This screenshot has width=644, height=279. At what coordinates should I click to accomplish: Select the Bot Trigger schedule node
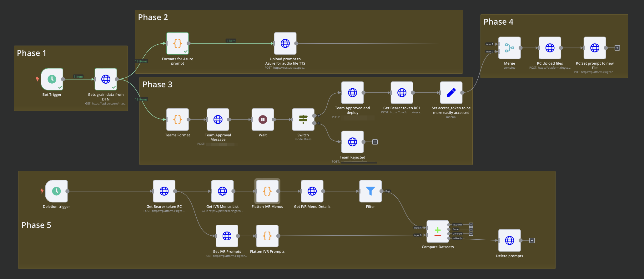[x=52, y=79]
